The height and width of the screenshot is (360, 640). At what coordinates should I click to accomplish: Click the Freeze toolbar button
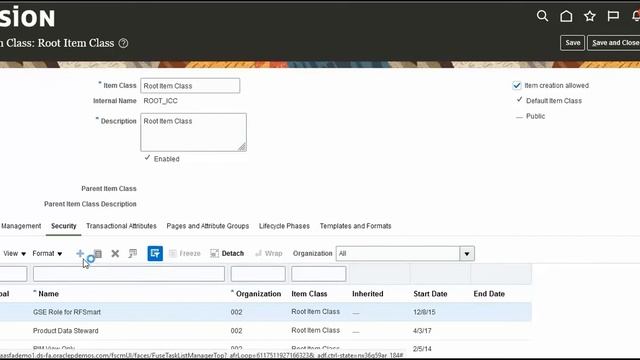tap(185, 253)
